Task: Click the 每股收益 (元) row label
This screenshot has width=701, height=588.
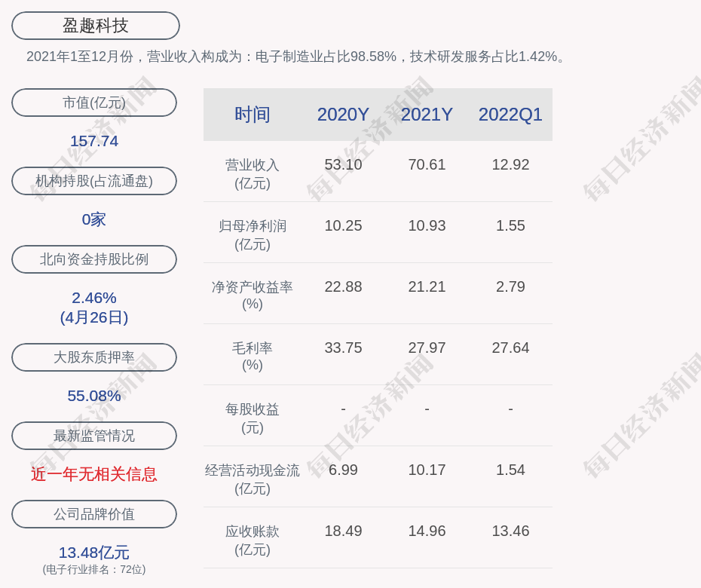Action: 253,418
